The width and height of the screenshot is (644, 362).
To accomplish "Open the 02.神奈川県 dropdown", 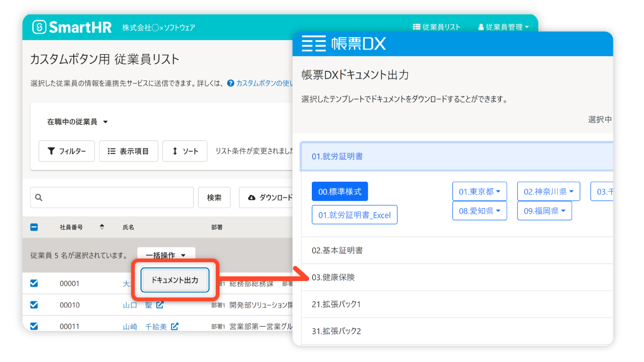I will (548, 191).
